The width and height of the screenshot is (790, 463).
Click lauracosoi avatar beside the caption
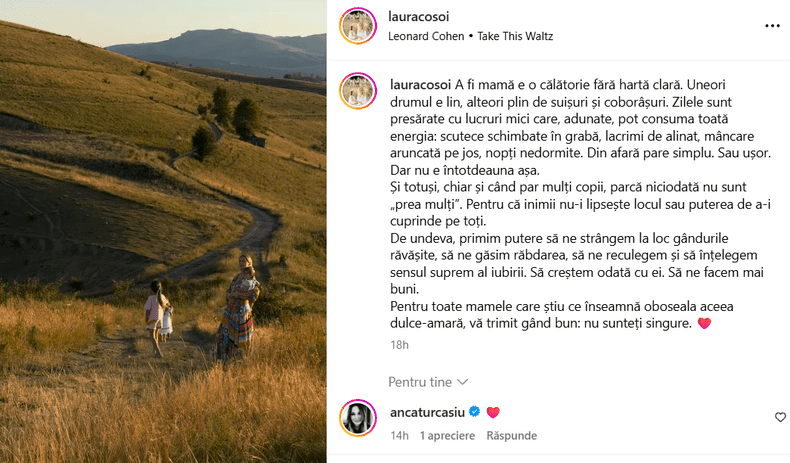click(x=358, y=91)
